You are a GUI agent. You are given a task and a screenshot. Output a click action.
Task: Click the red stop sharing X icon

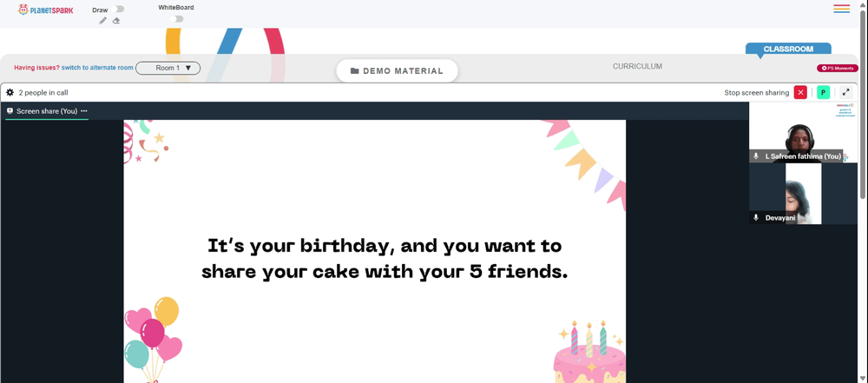[800, 93]
